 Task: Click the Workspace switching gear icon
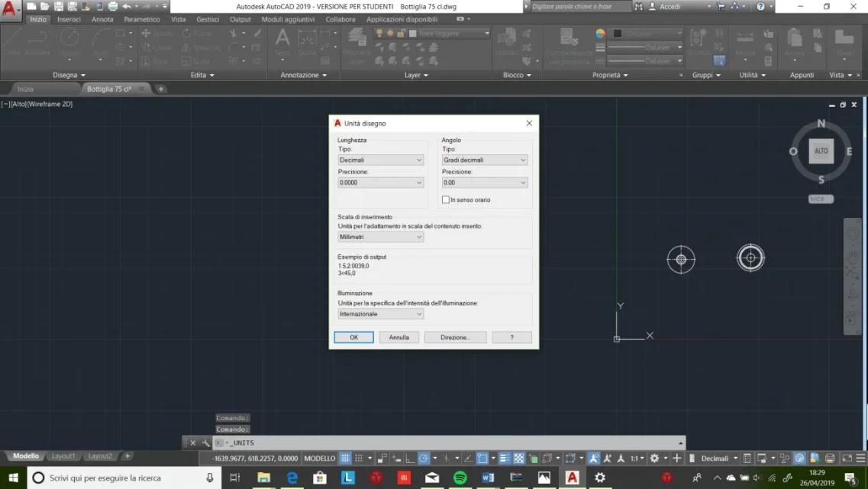(654, 458)
